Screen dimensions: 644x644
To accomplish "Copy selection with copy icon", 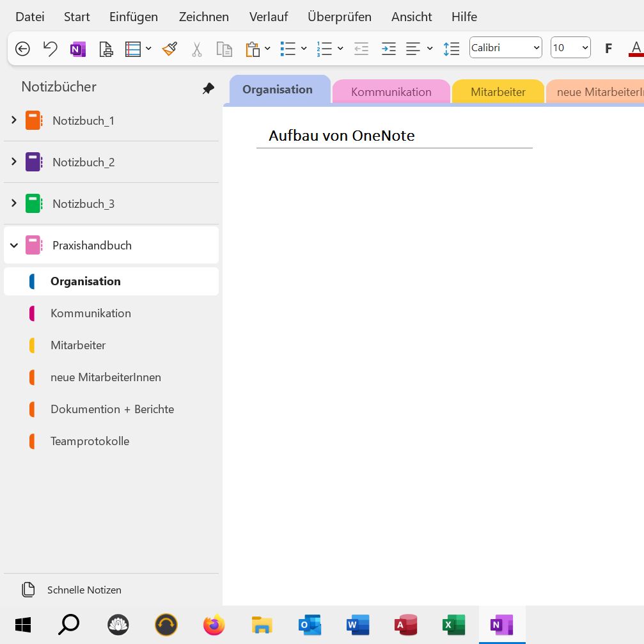I will pos(224,49).
